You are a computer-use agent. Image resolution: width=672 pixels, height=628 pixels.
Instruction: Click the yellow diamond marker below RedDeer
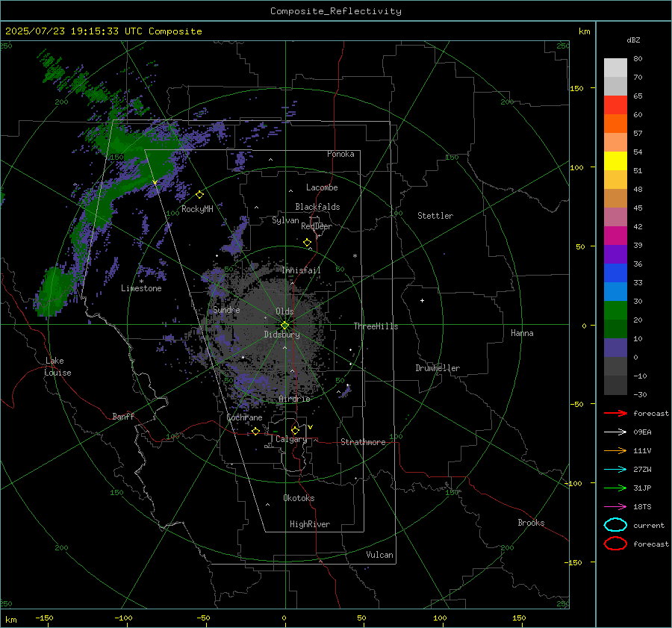point(307,243)
